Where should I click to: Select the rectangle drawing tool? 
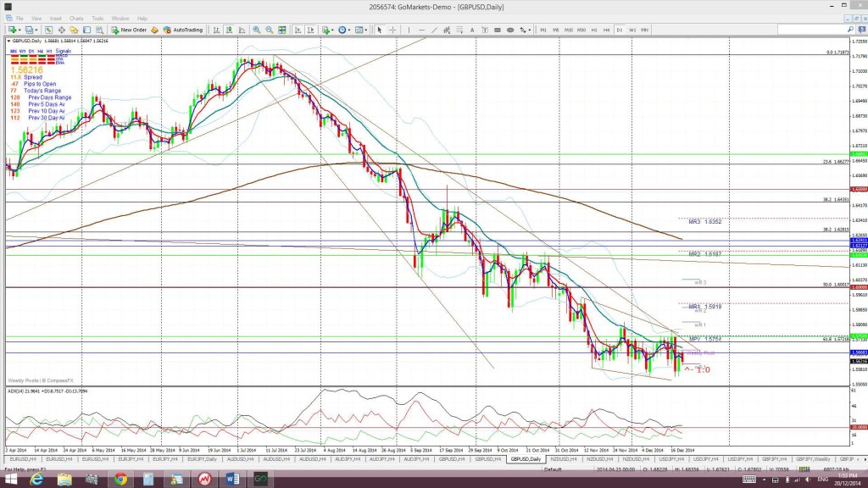pyautogui.click(x=498, y=30)
